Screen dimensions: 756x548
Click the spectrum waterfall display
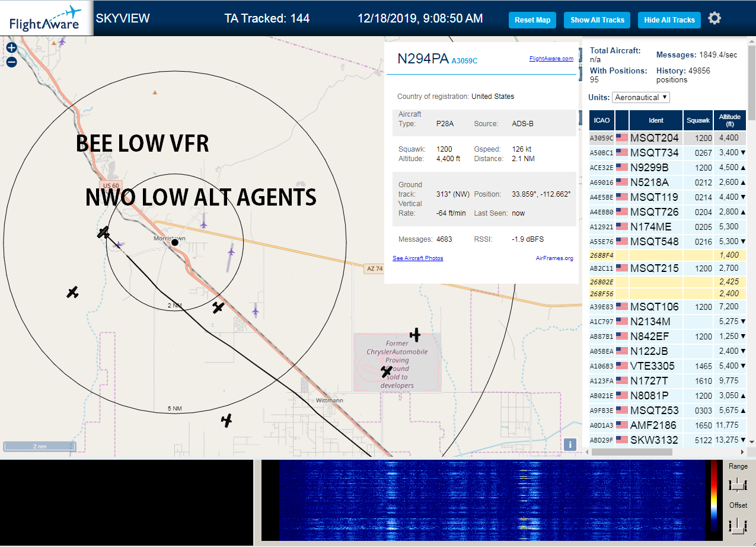(493, 500)
